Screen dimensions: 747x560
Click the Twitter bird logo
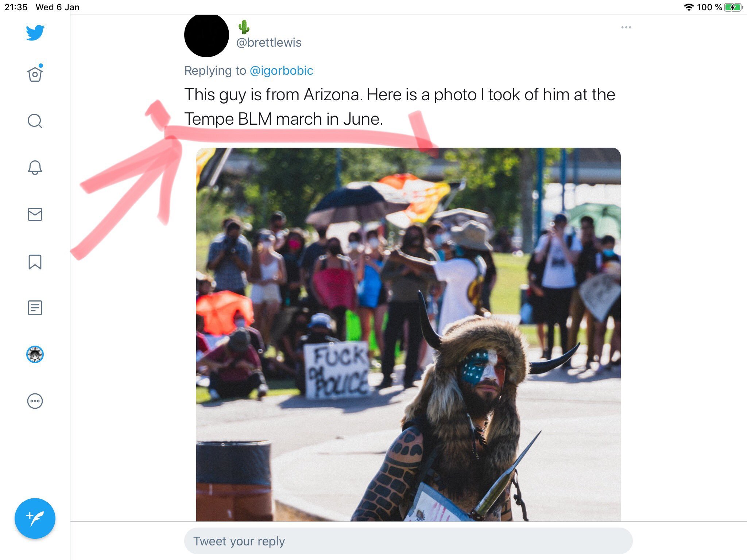[x=35, y=33]
